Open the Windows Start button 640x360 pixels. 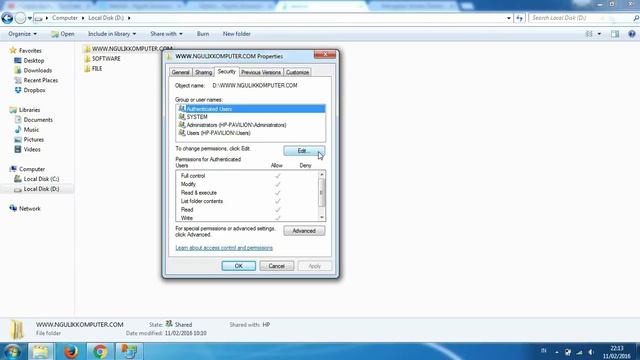[12, 351]
